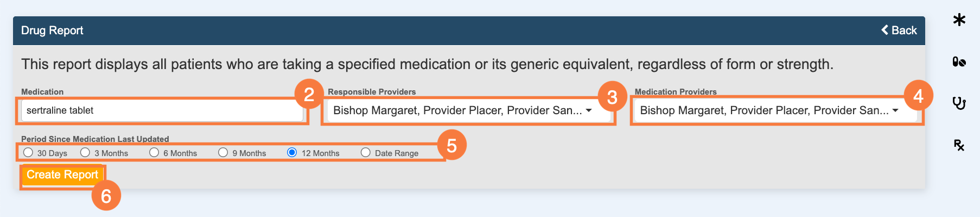Open the Medication Providers dropdown

(776, 110)
